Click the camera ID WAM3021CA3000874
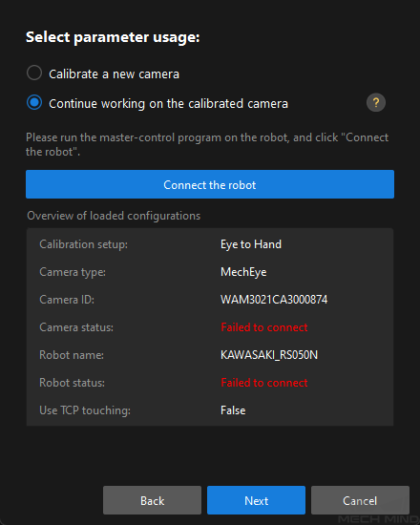 (274, 300)
